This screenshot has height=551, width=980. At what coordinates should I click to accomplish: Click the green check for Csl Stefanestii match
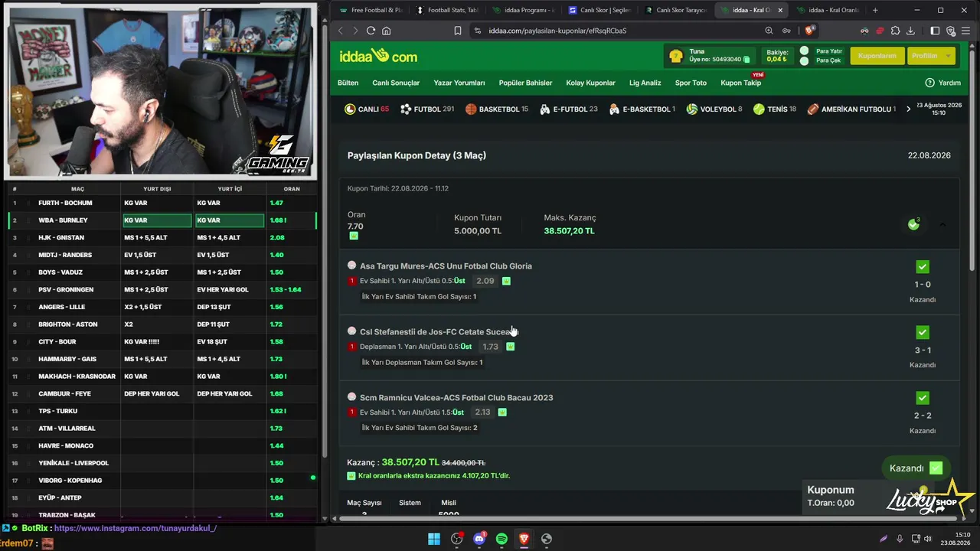[x=923, y=332]
